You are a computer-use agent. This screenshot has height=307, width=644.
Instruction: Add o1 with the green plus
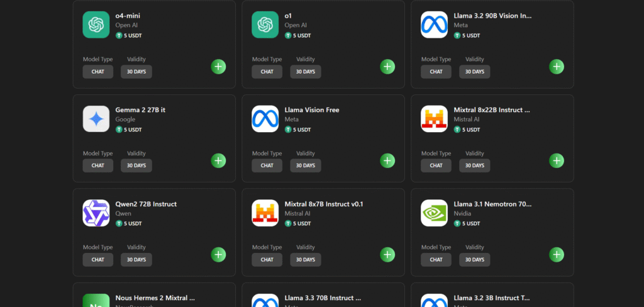coord(387,67)
